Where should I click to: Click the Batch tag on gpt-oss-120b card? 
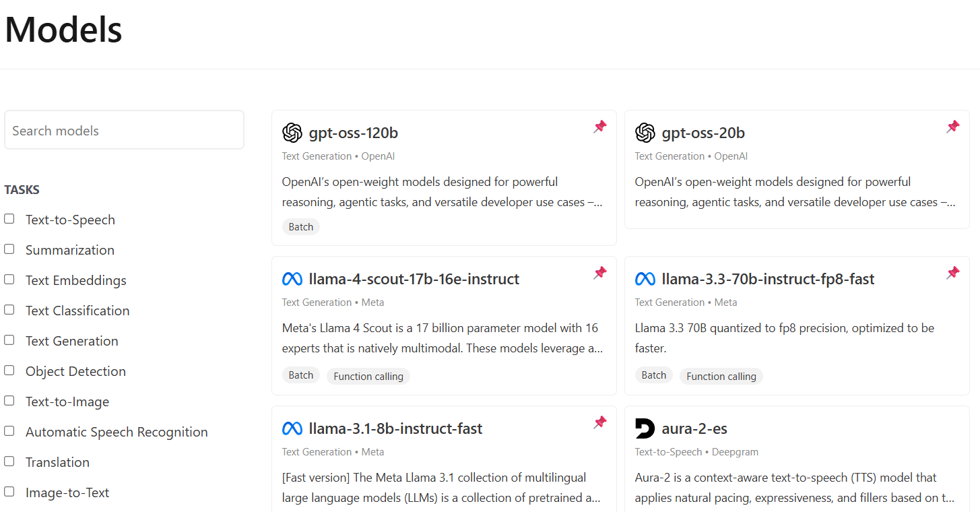coord(301,226)
